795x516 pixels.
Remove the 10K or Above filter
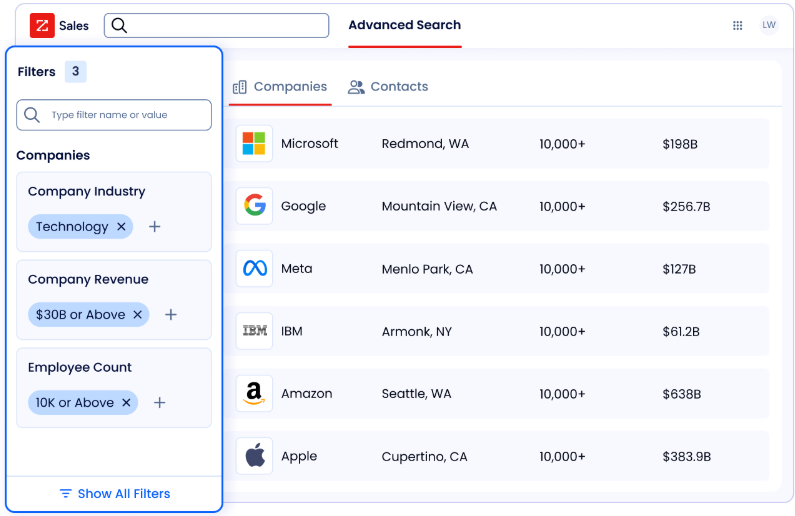(x=126, y=402)
